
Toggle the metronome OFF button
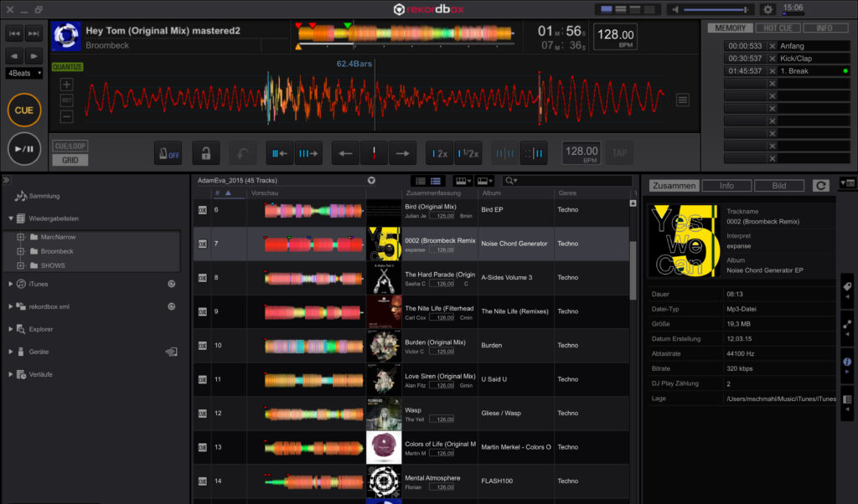[x=168, y=154]
